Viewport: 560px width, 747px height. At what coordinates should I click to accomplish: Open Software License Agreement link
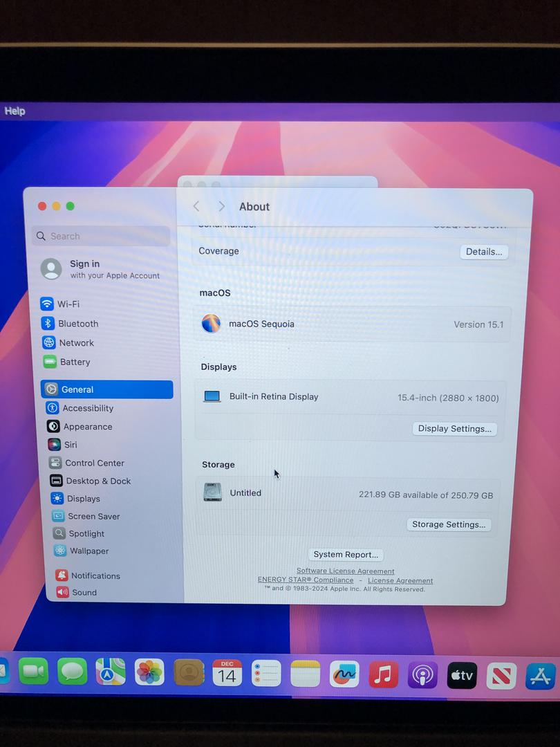tap(345, 571)
